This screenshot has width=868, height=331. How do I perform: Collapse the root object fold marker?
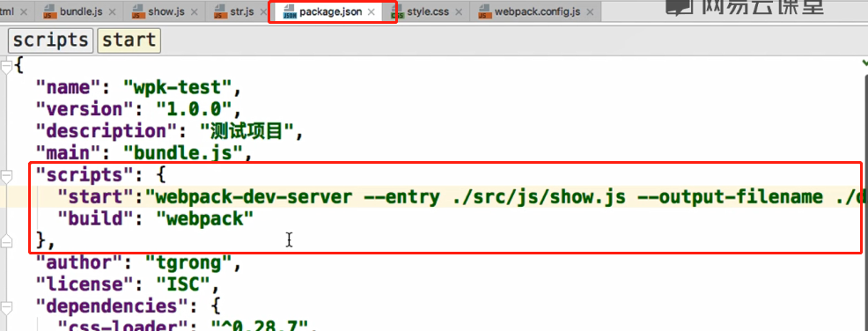tap(6, 67)
